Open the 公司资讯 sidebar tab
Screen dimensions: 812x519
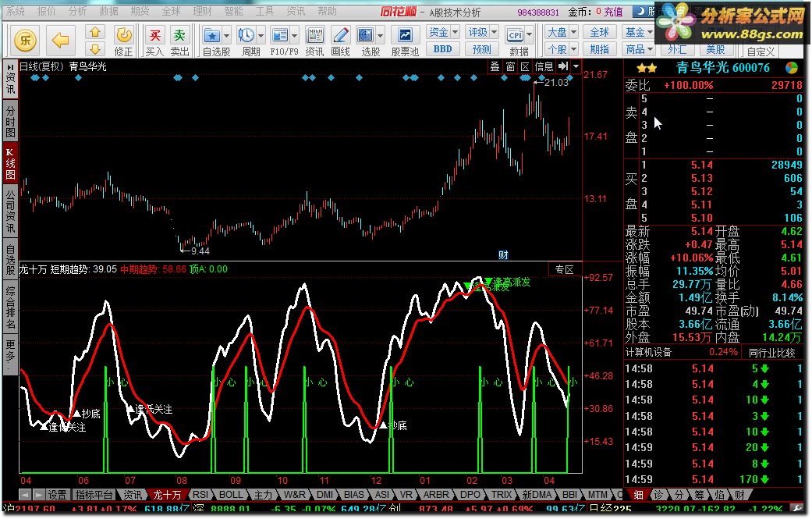tap(10, 211)
